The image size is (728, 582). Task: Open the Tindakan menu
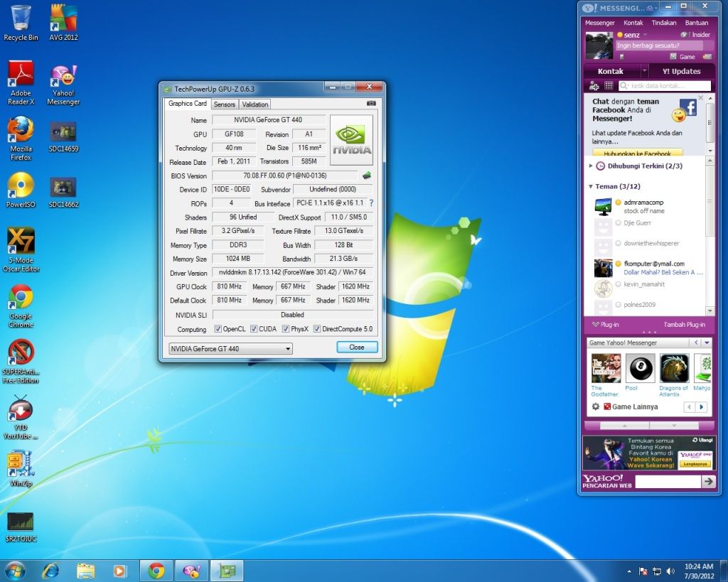tap(664, 23)
